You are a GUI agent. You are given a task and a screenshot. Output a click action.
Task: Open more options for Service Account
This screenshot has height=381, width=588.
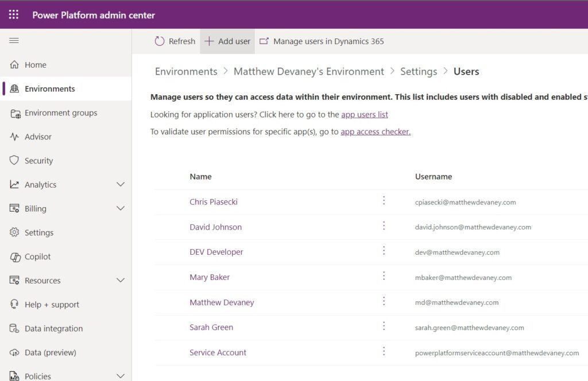point(384,351)
